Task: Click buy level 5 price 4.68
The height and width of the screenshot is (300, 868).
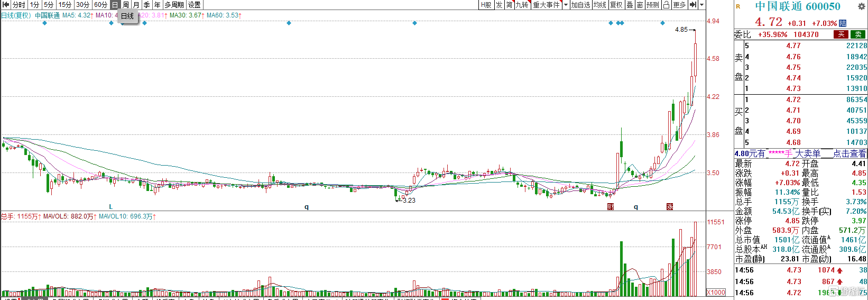Action: (793, 142)
